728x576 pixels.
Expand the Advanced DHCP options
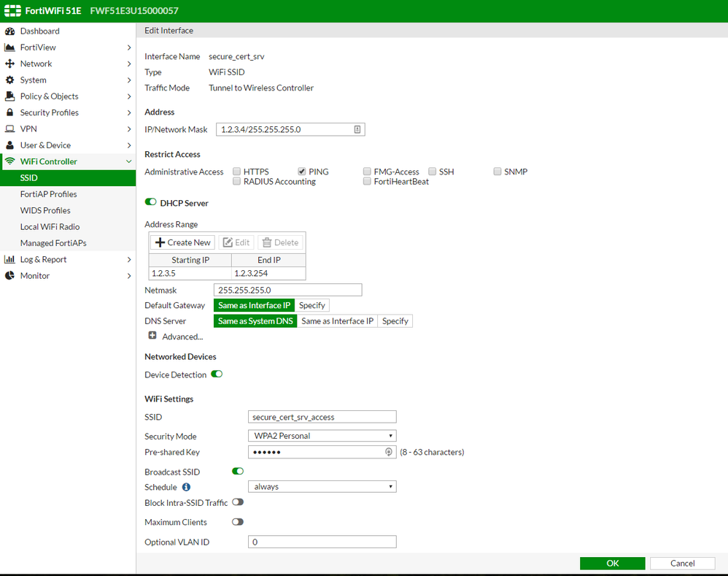tap(152, 336)
